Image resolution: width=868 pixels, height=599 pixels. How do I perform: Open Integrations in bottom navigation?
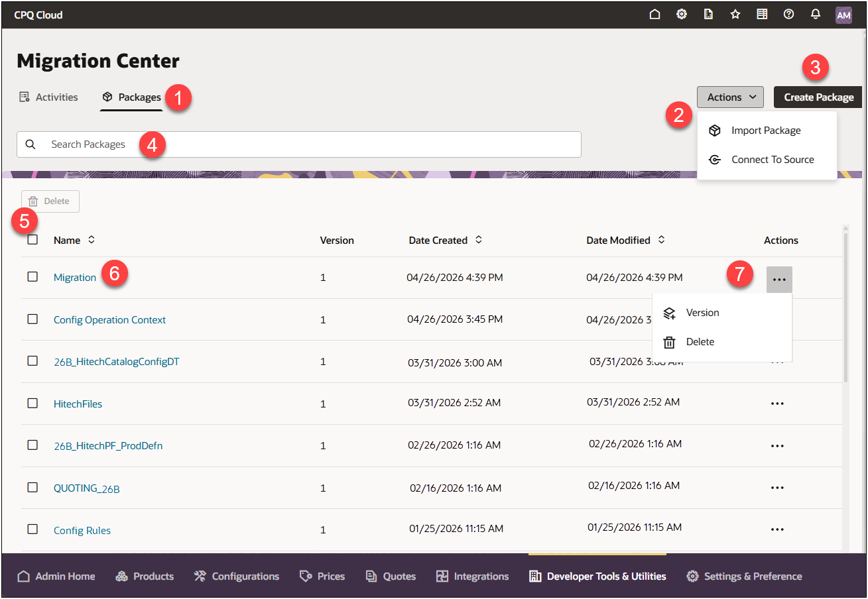pyautogui.click(x=472, y=576)
